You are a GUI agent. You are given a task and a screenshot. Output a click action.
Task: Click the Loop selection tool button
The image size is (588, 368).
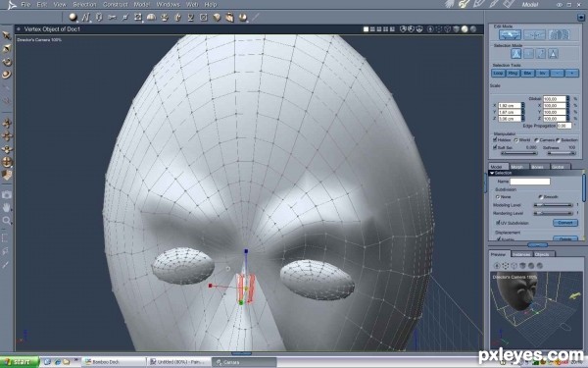(x=498, y=74)
